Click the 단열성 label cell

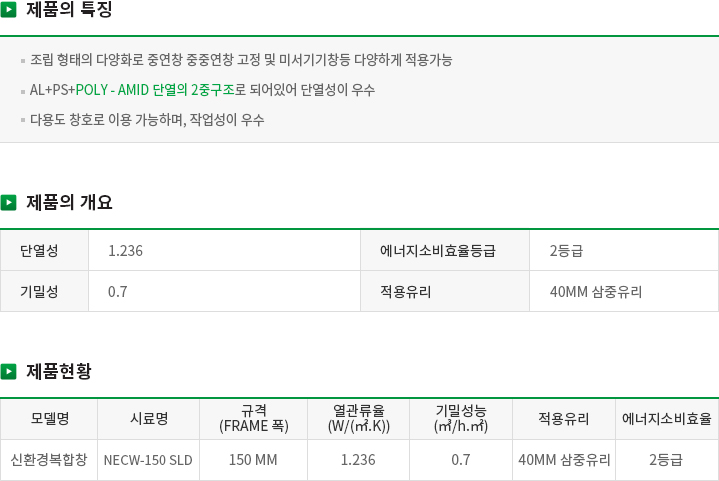pos(44,250)
